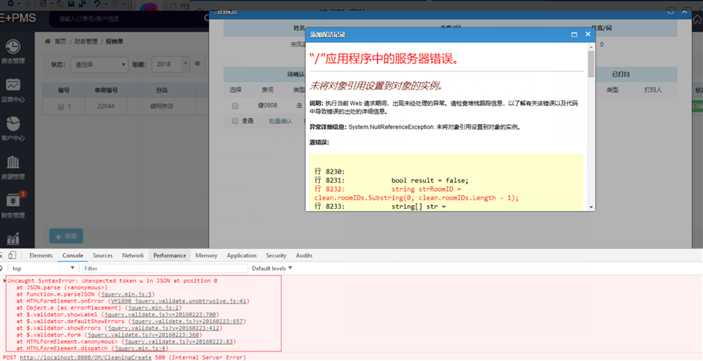This screenshot has height=361, width=703.
Task: Click the PMS top search input box
Action: click(130, 19)
